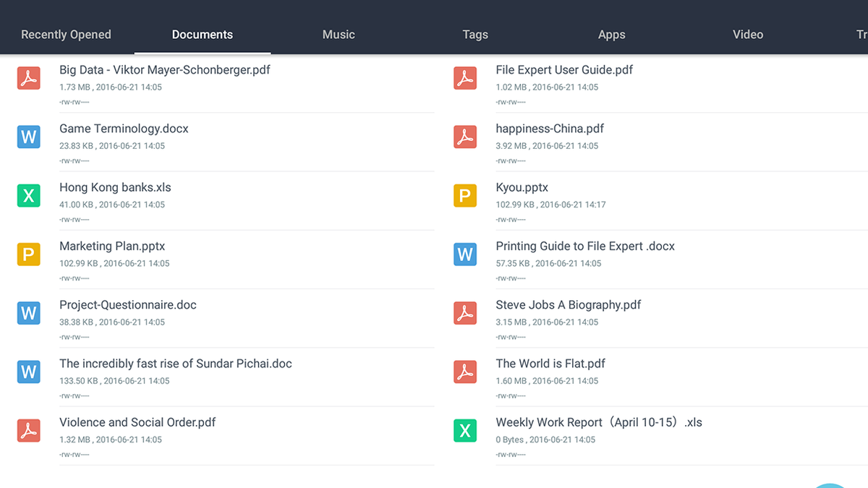
Task: Open the Video tab
Action: (748, 34)
